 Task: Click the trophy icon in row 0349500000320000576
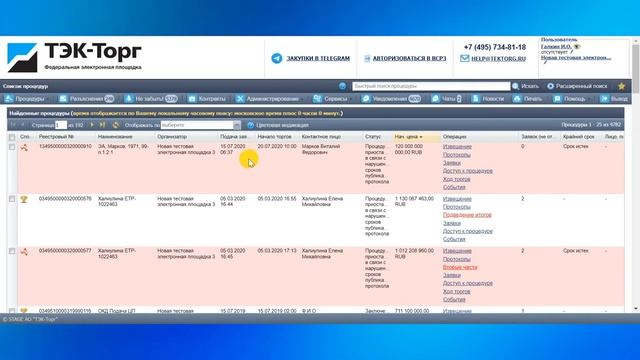click(x=24, y=200)
